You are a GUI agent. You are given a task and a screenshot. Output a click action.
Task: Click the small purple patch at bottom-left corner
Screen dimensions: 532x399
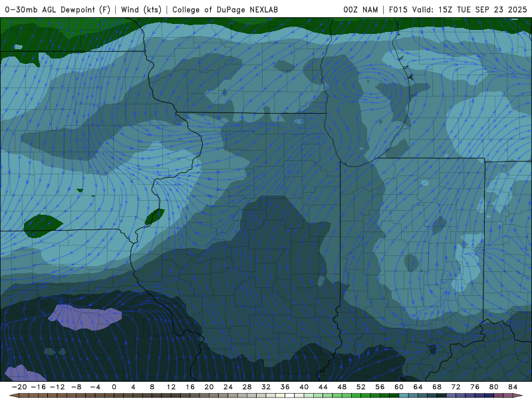tap(25, 373)
